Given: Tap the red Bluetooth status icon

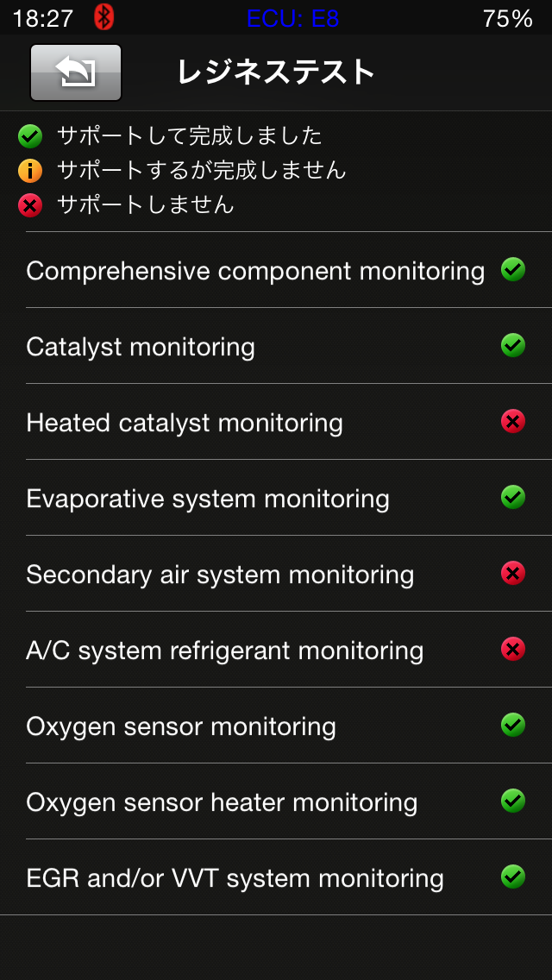Looking at the screenshot, I should point(104,17).
